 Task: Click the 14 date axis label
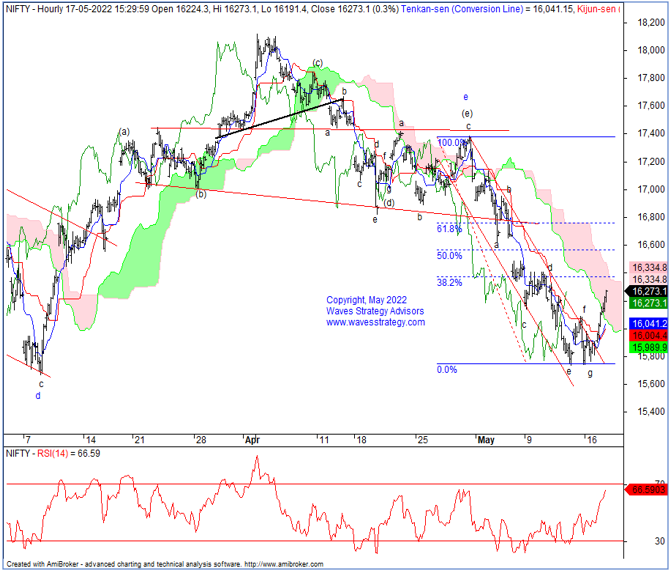tap(90, 440)
